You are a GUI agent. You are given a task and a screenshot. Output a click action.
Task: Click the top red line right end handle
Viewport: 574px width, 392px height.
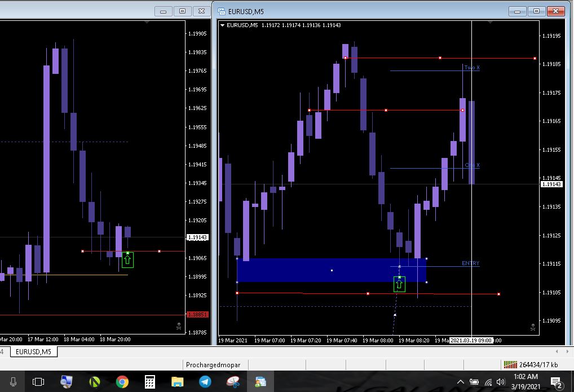(535, 58)
